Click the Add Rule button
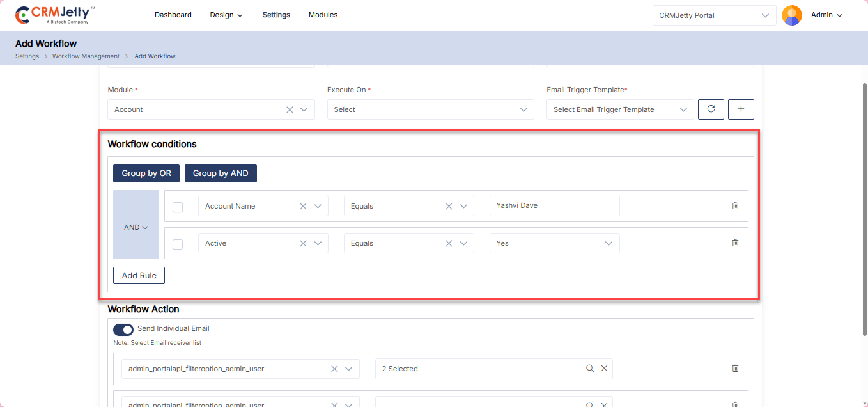 [x=139, y=276]
